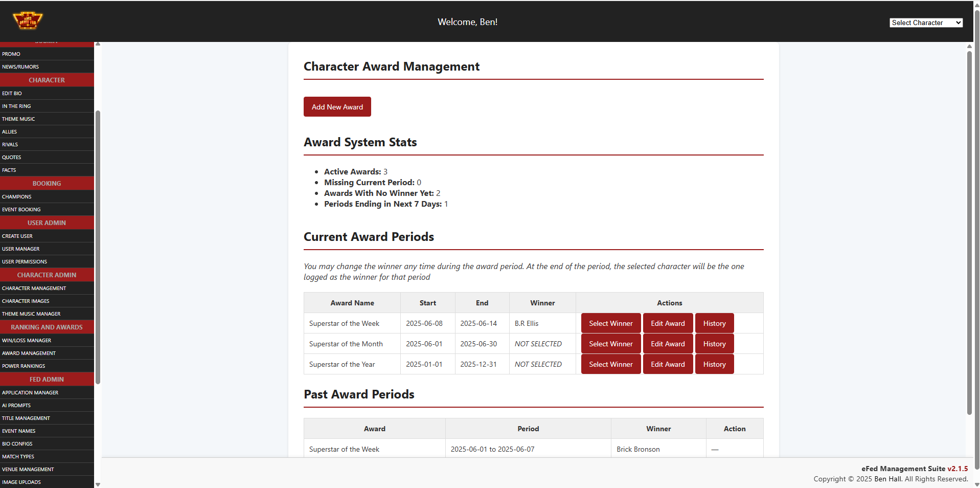Click the Ben Hall footer link
This screenshot has width=980, height=488.
tap(888, 479)
